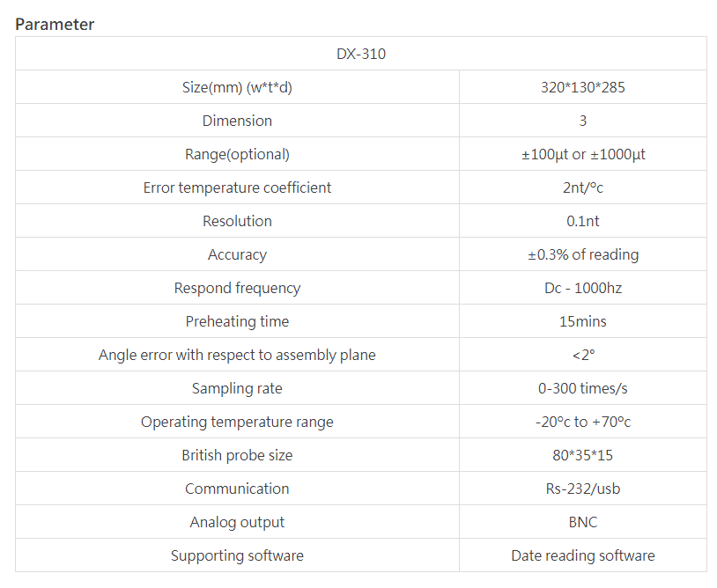Viewport: 717px width, 588px height.
Task: Select the Preheating time label
Action: (237, 321)
